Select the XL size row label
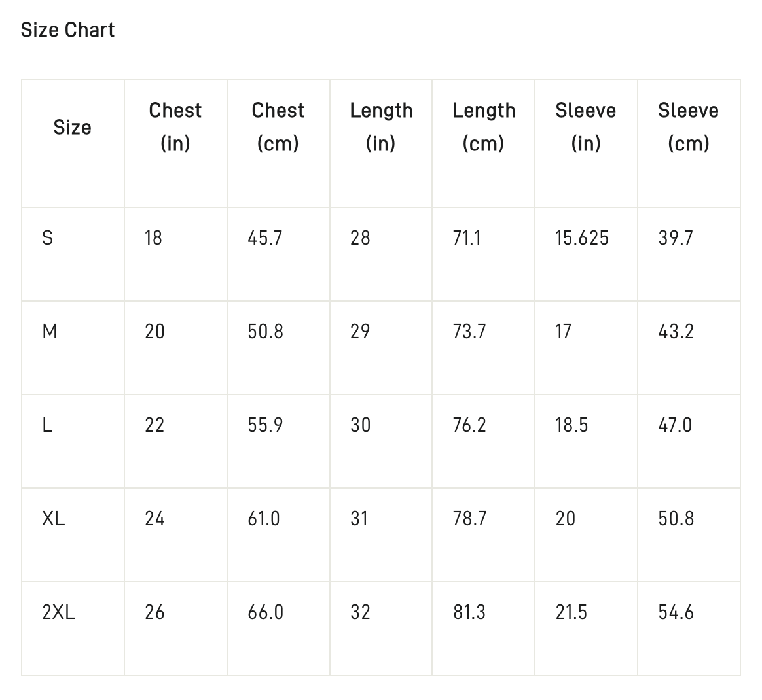 coord(54,519)
